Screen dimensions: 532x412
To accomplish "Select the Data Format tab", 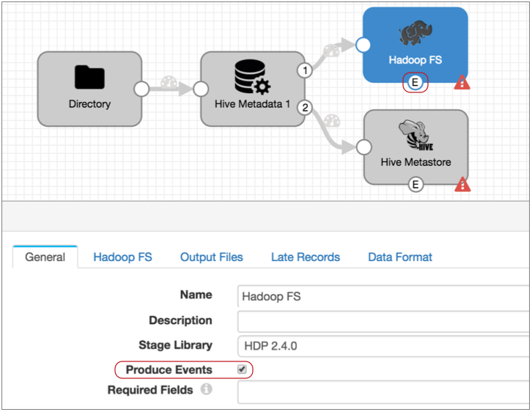I will point(399,257).
